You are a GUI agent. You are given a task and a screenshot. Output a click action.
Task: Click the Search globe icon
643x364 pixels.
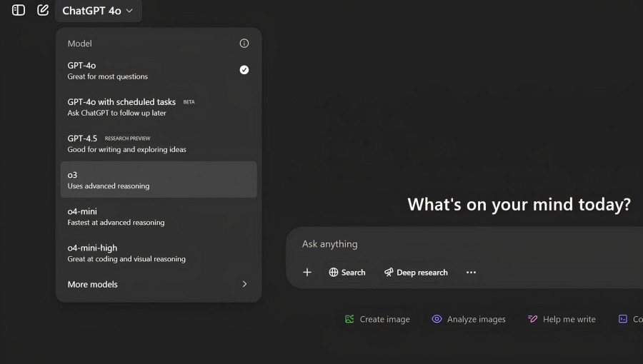[334, 272]
